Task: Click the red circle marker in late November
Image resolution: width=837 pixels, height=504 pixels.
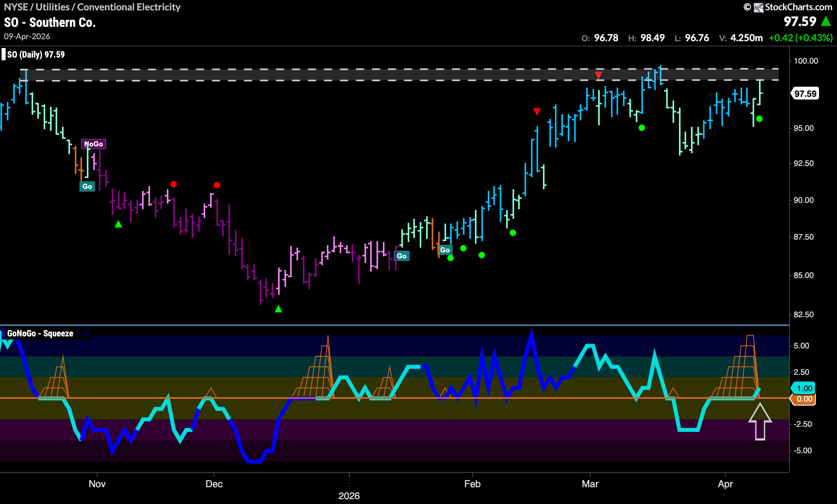Action: coord(173,184)
